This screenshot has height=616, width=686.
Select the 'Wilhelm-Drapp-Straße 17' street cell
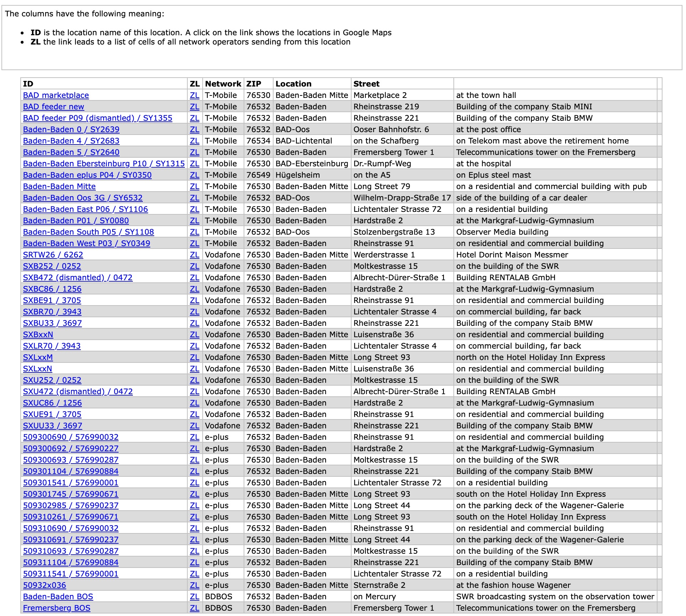pos(402,198)
